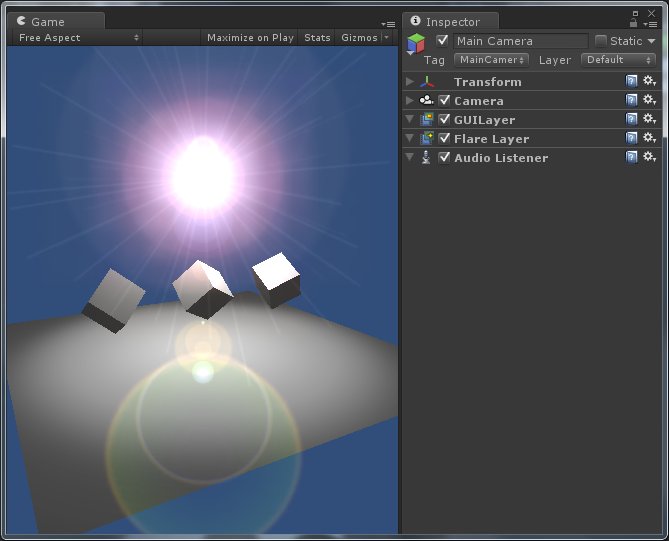This screenshot has width=669, height=541.
Task: Click the GUILayer component icon
Action: click(427, 119)
